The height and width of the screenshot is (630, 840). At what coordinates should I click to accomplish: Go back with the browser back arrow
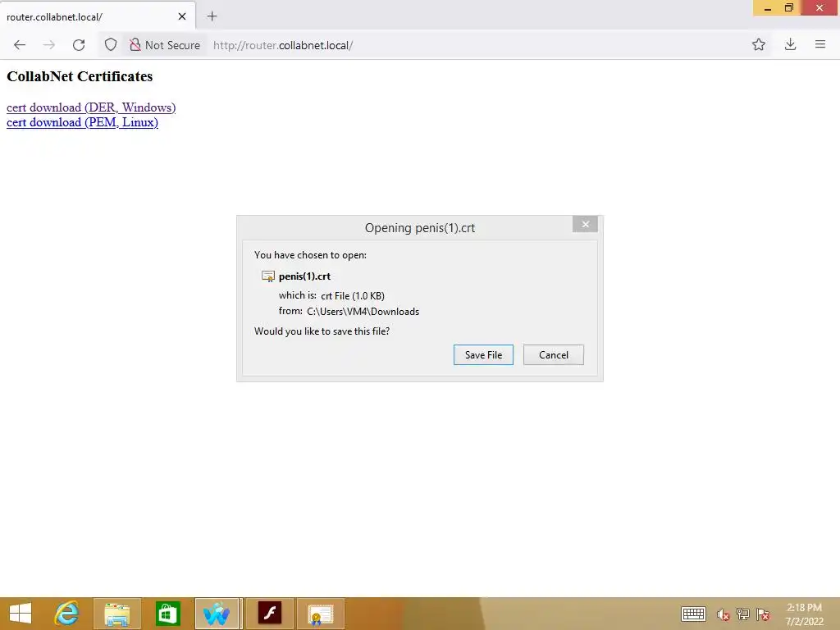(20, 45)
